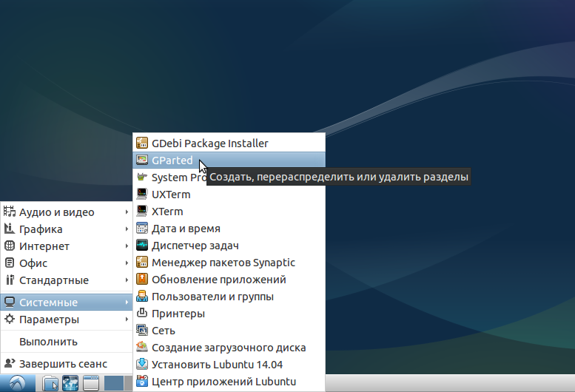Click the Диспетчер задач monitor icon
The height and width of the screenshot is (392, 575).
(142, 246)
